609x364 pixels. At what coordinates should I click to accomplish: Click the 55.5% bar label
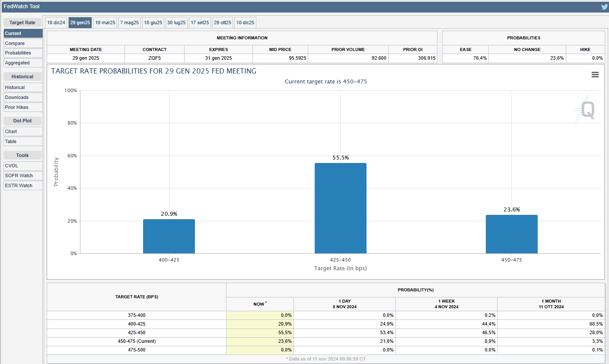(341, 158)
